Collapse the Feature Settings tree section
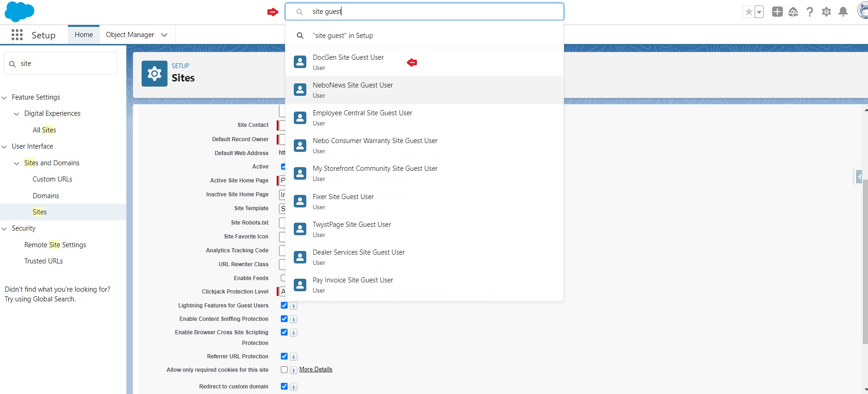The width and height of the screenshot is (868, 394). point(5,98)
